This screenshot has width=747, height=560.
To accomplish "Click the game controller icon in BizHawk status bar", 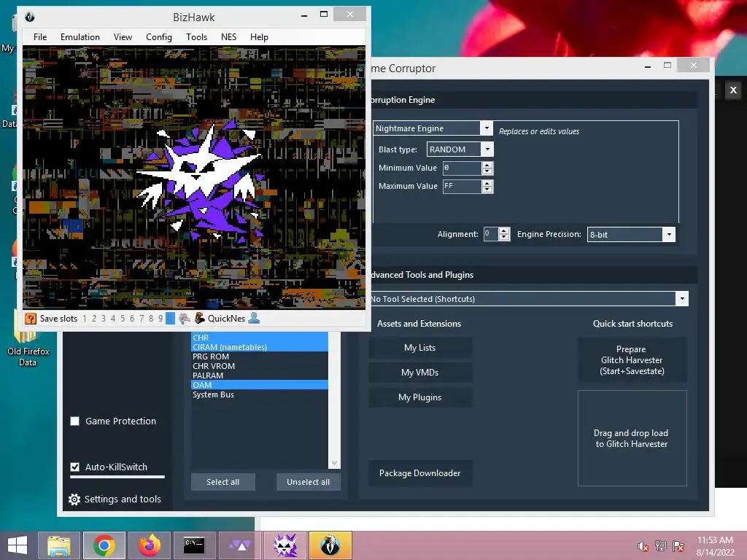I will [x=185, y=319].
